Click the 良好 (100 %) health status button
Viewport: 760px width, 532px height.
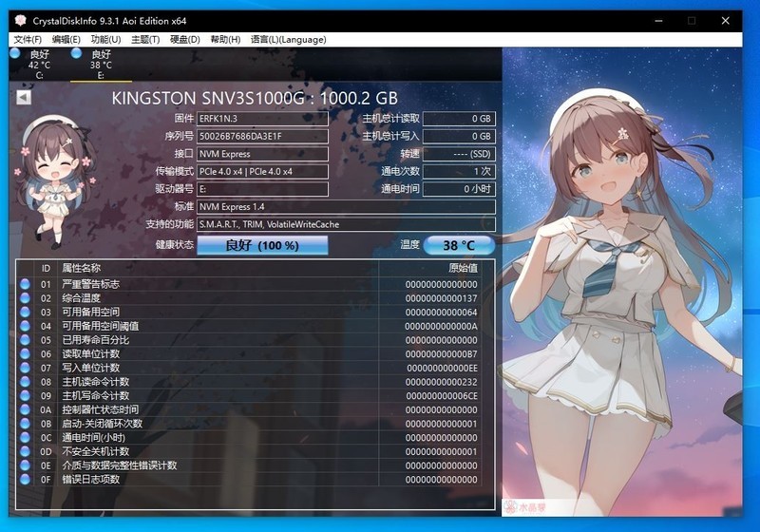[262, 245]
